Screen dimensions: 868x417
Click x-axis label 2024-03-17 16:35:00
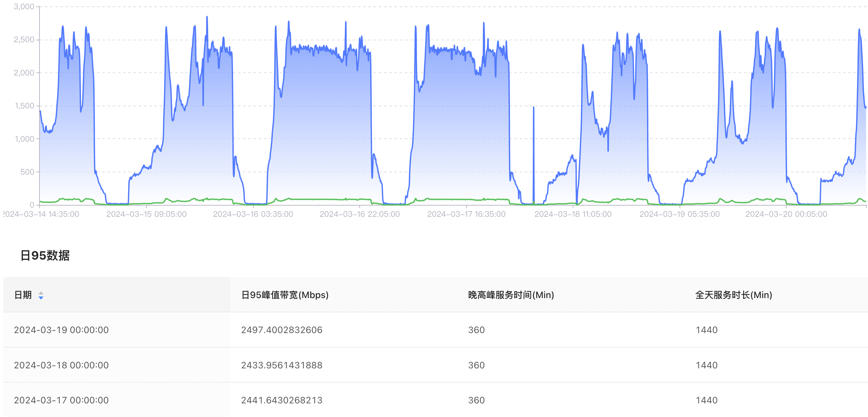pyautogui.click(x=466, y=214)
